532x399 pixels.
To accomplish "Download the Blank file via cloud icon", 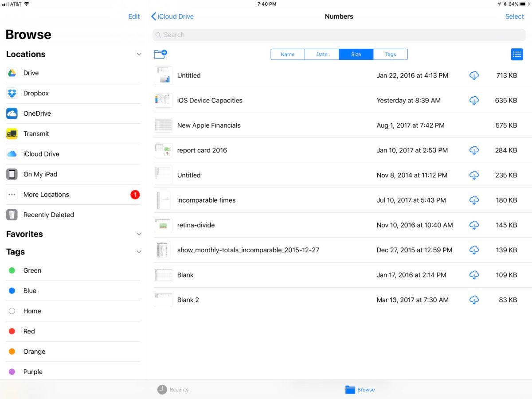I will pyautogui.click(x=474, y=275).
